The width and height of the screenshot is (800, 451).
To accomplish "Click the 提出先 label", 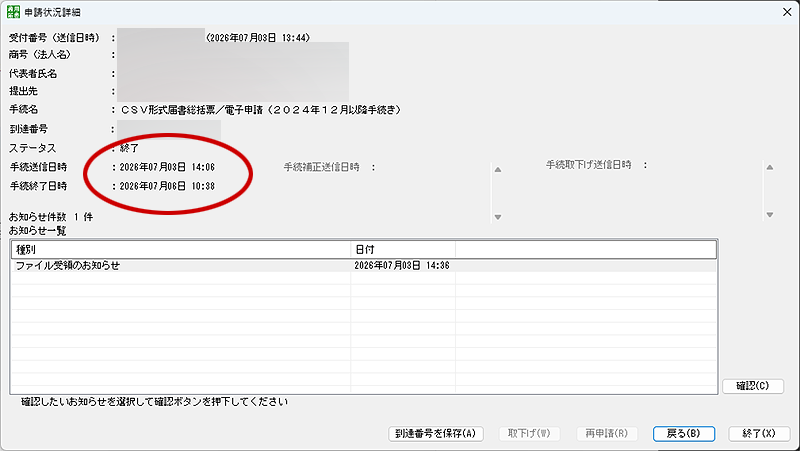I will tap(23, 91).
